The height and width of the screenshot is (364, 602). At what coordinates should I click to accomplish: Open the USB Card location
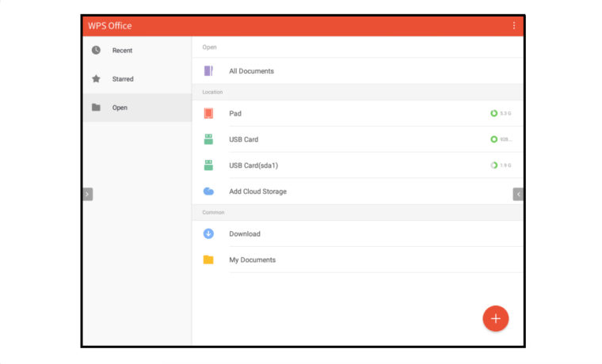[x=244, y=139]
